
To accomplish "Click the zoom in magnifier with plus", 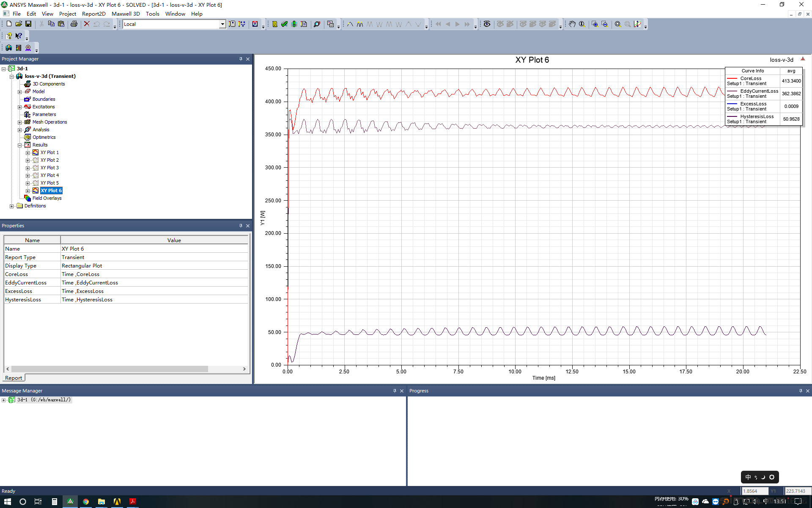I will 595,24.
